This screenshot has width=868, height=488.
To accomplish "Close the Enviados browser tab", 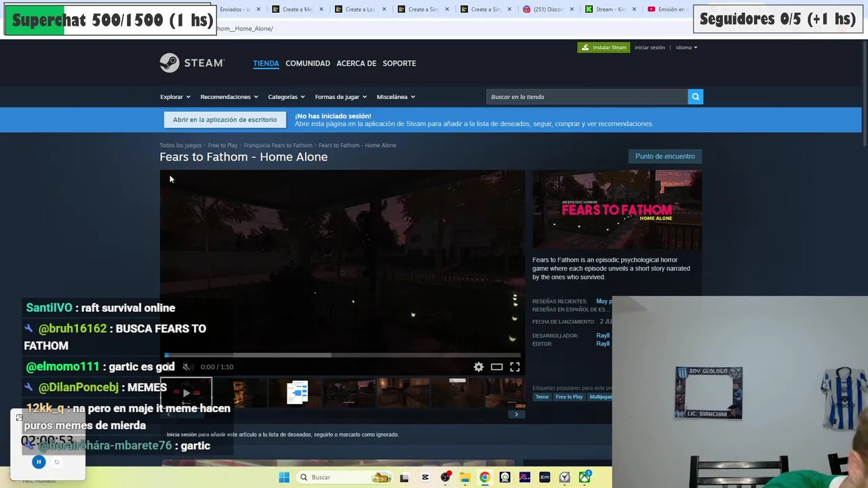I will point(258,9).
